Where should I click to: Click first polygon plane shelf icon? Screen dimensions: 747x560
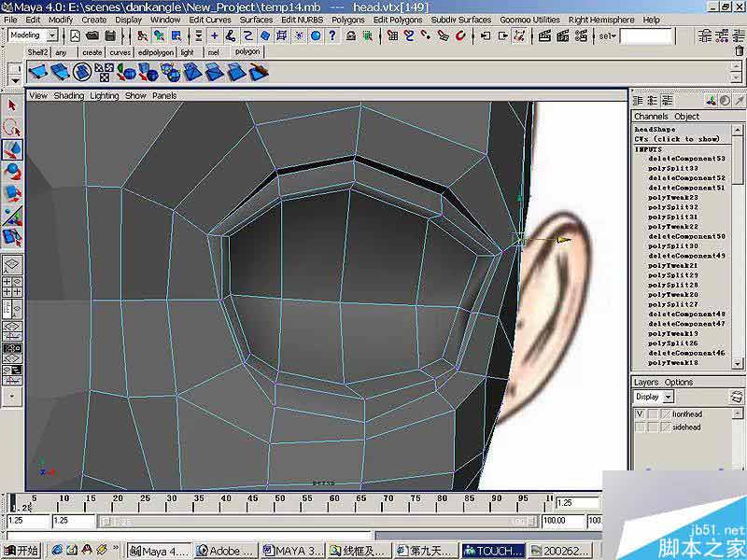37,72
